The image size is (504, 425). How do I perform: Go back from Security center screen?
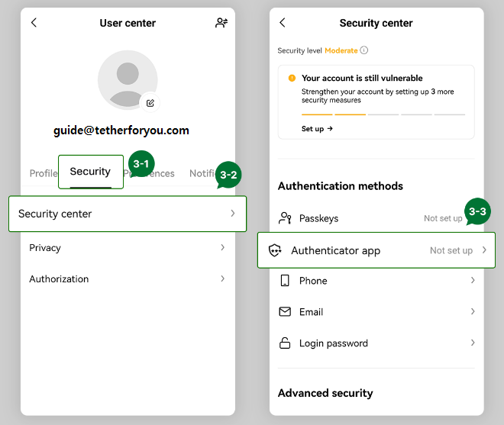coord(283,23)
